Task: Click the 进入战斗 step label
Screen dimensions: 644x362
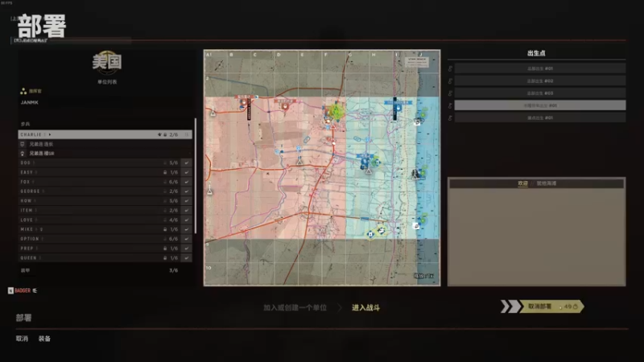Action: point(365,307)
